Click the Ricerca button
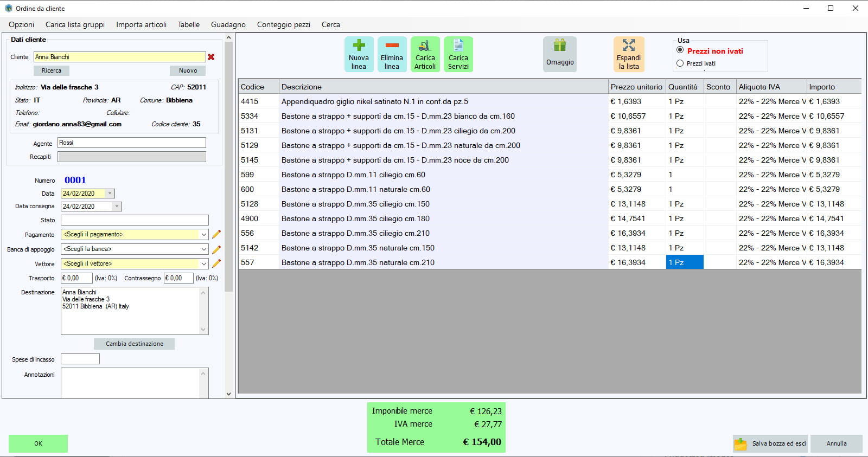 (x=52, y=70)
